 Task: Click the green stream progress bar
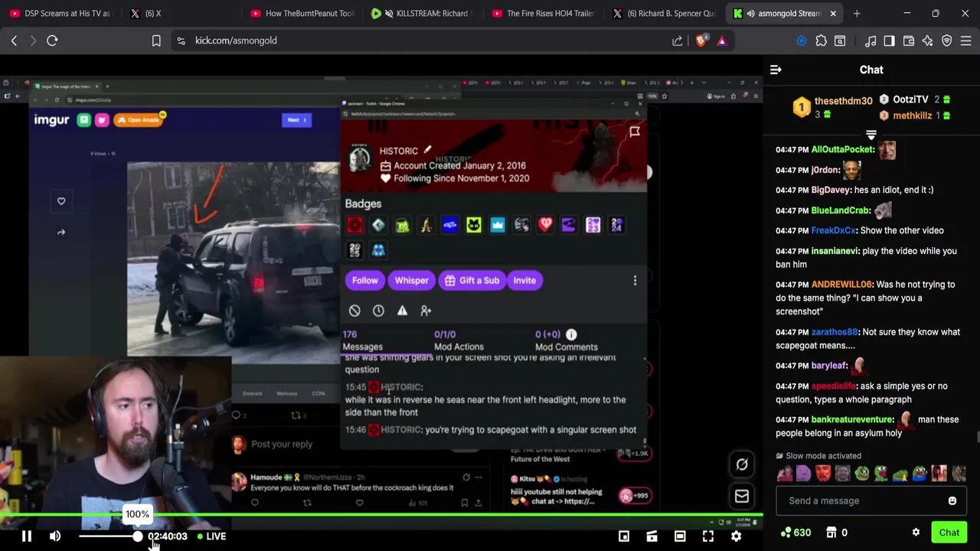(381, 515)
